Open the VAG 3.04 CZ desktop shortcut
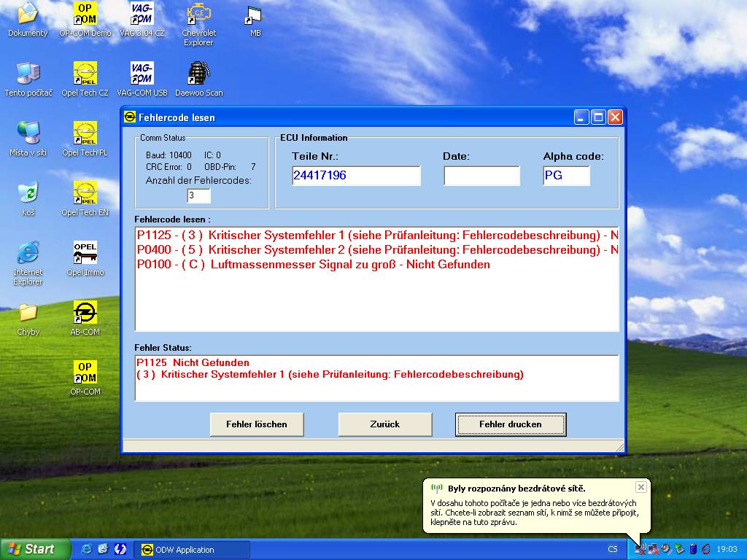The image size is (747, 560). [x=142, y=15]
